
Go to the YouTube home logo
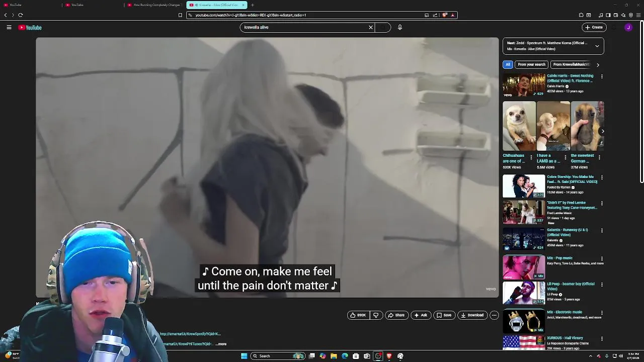click(x=30, y=28)
